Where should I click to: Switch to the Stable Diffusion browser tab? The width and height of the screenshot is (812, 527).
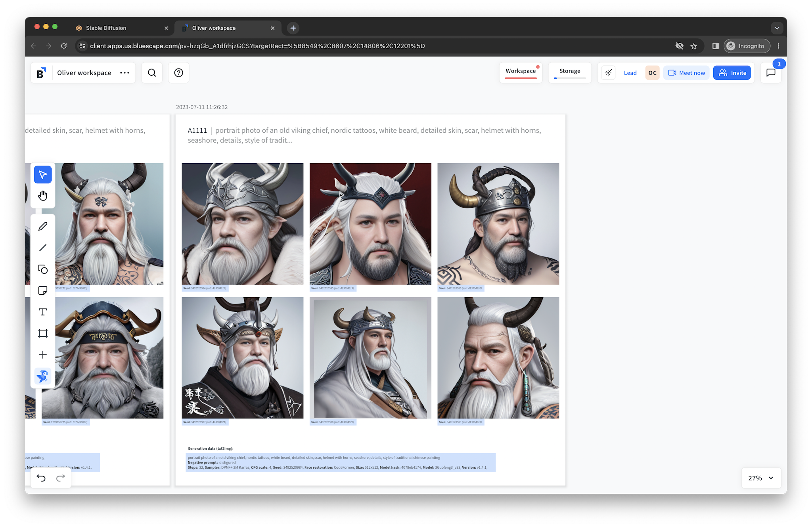pos(106,28)
